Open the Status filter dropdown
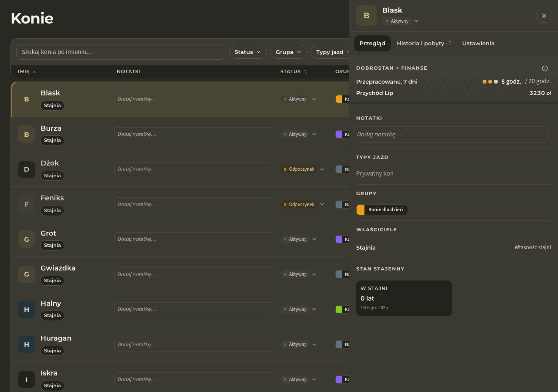Viewport: 558px width, 392px height. pyautogui.click(x=248, y=52)
